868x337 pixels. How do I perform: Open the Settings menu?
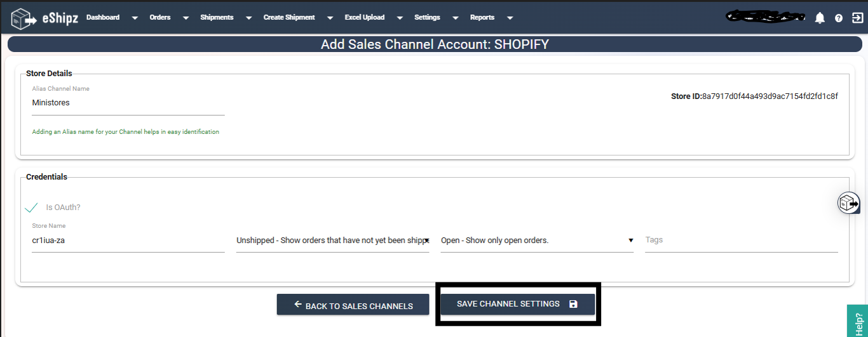click(427, 18)
